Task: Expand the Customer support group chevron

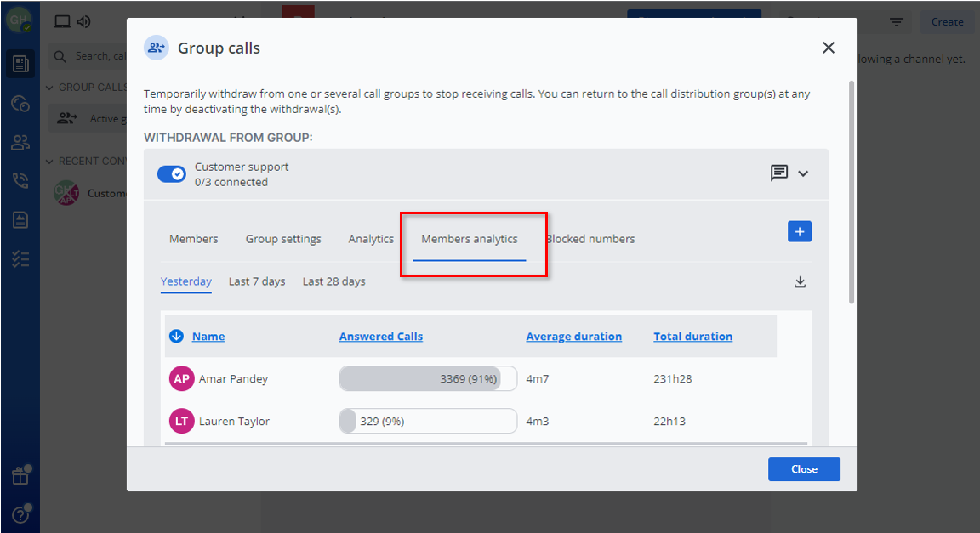Action: click(x=803, y=173)
